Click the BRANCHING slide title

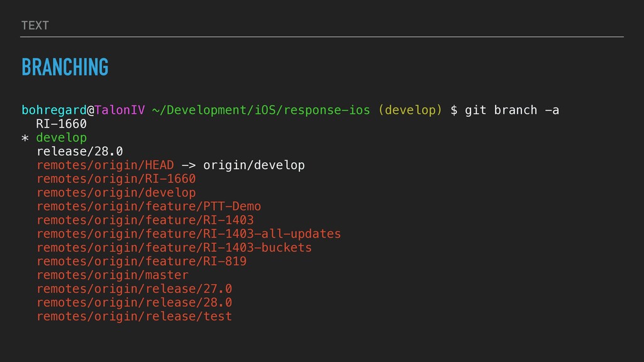point(65,67)
